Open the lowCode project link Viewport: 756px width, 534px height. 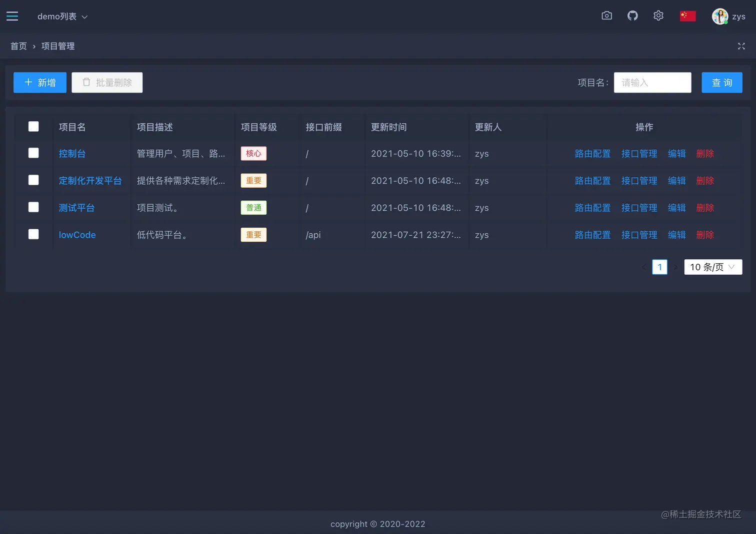[77, 235]
